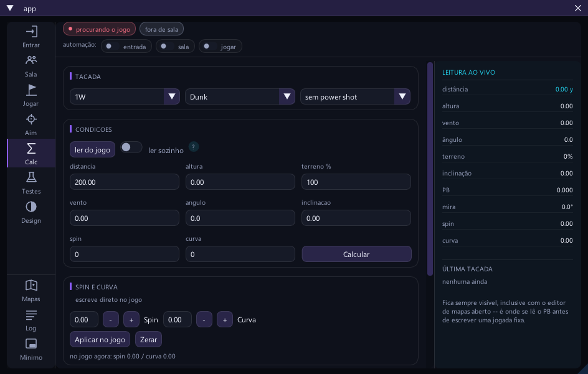This screenshot has width=588, height=374.
Task: Click the vertical scrollbar of the calc panel
Action: click(x=430, y=169)
